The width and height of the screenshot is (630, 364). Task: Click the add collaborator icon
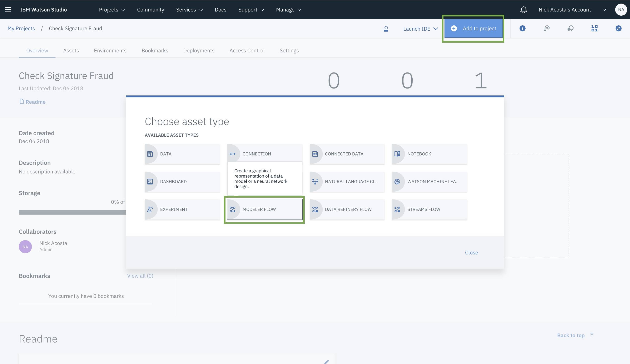[385, 29]
